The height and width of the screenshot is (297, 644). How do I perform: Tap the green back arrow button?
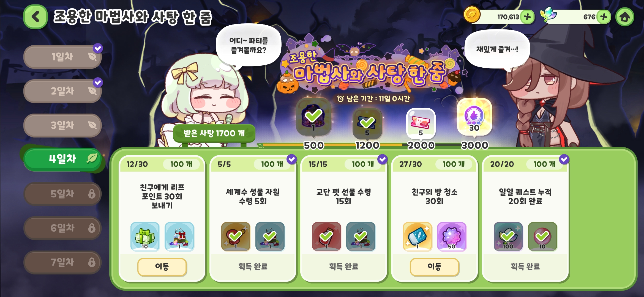36,17
